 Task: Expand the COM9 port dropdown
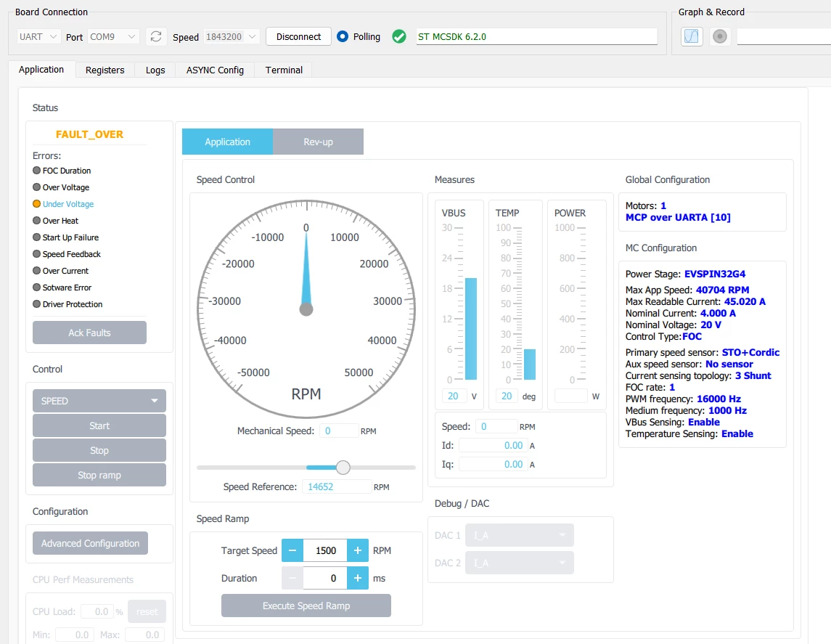click(113, 36)
